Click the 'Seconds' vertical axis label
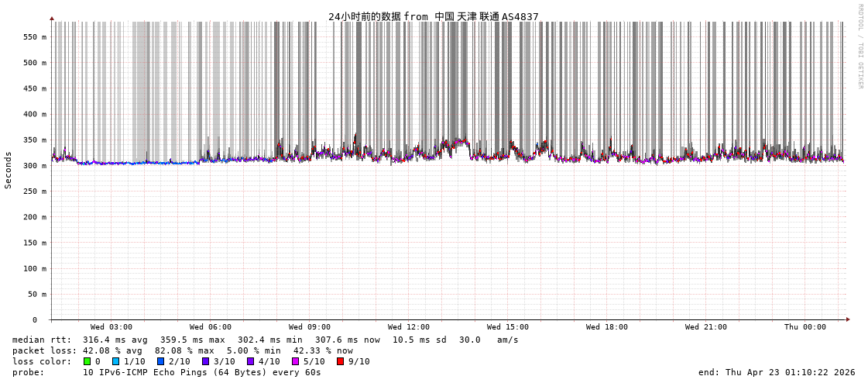 9,170
